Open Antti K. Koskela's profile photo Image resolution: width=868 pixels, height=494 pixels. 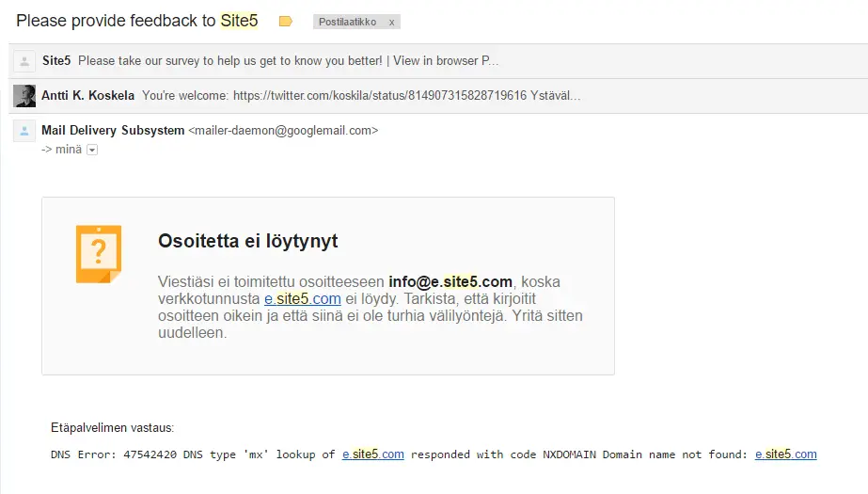[24, 95]
